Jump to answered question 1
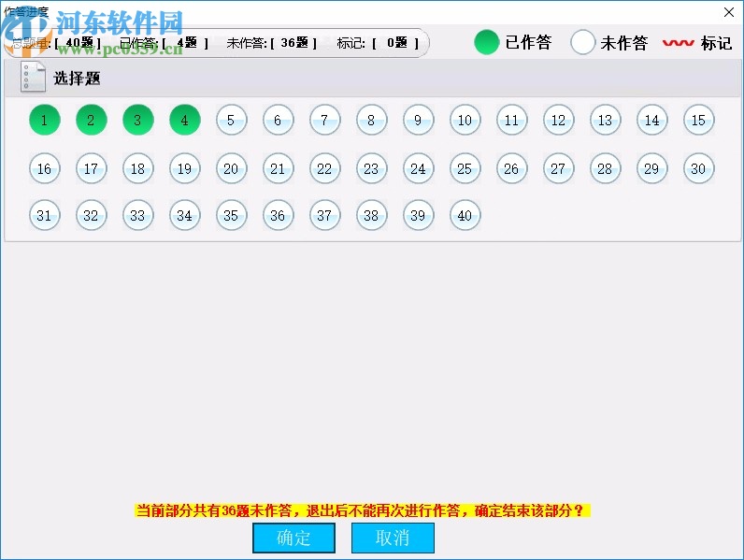The image size is (744, 560). (45, 120)
